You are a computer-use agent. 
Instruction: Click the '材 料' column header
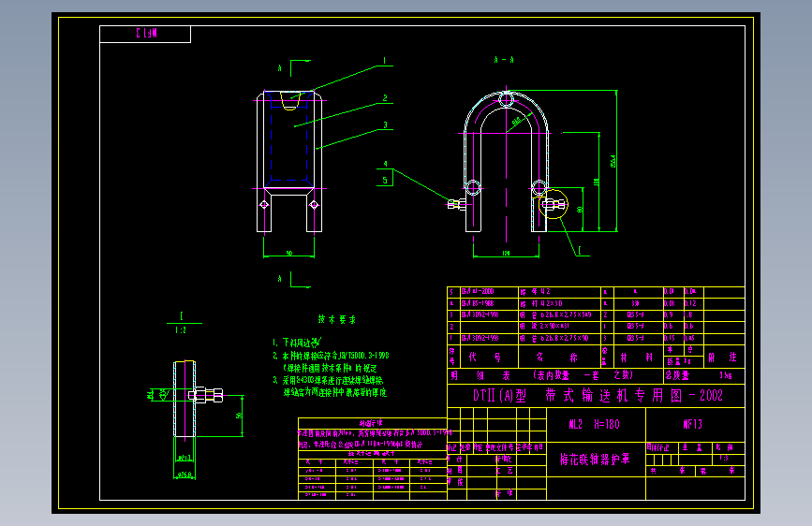click(x=637, y=358)
